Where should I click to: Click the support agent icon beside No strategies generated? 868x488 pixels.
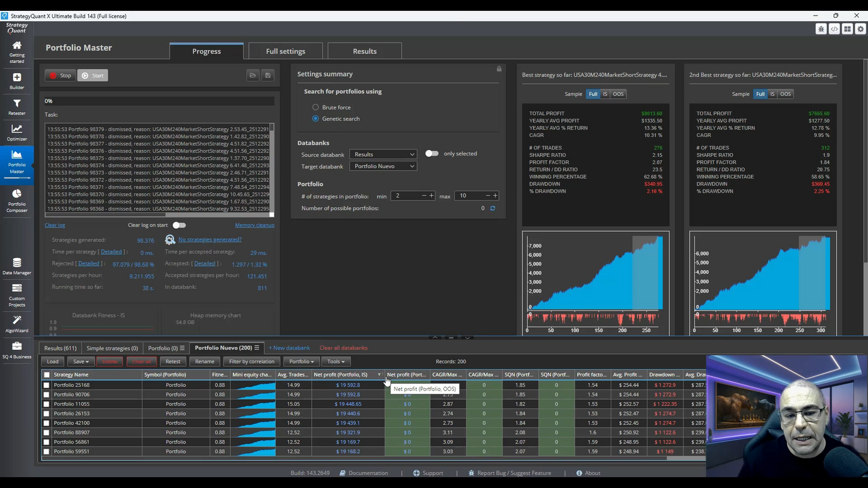pos(170,239)
